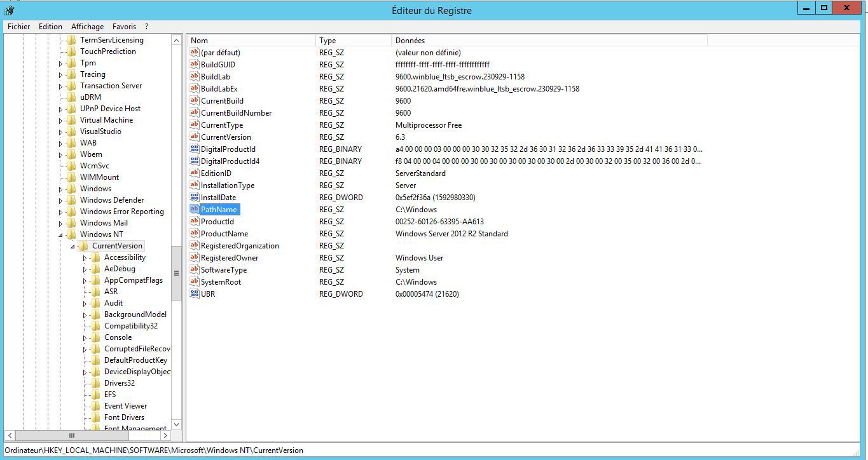Click the Windows NT folder icon
Viewport: 868px width, 460px height.
(71, 234)
